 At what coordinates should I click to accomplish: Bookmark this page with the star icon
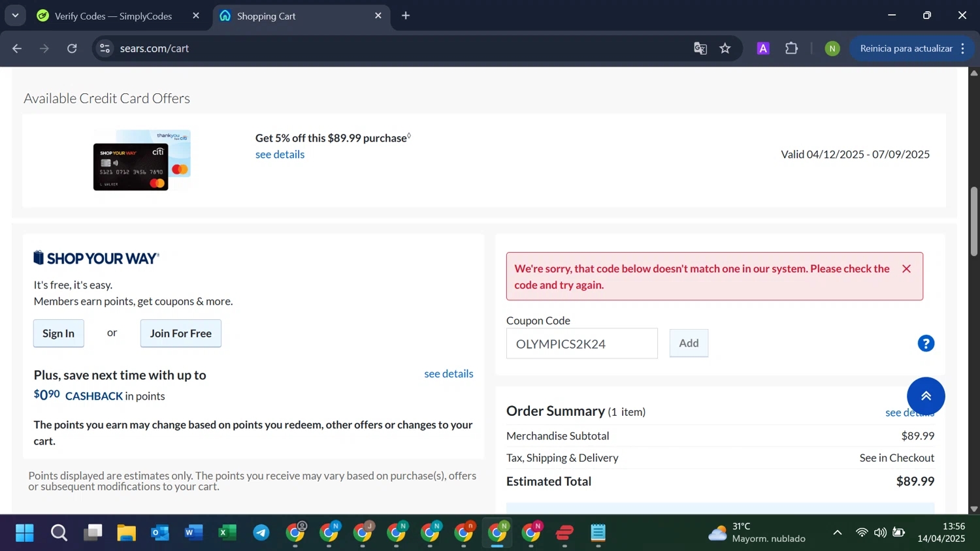[725, 48]
